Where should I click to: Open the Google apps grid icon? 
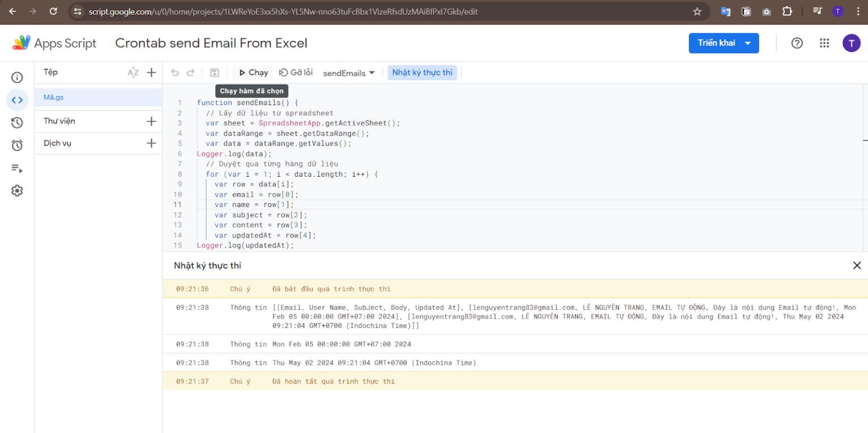[x=824, y=43]
